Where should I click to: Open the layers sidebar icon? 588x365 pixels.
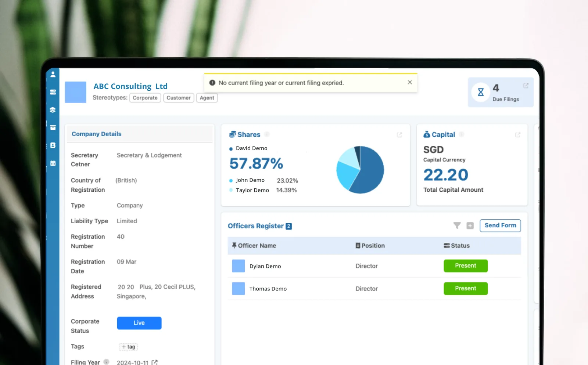pos(53,110)
